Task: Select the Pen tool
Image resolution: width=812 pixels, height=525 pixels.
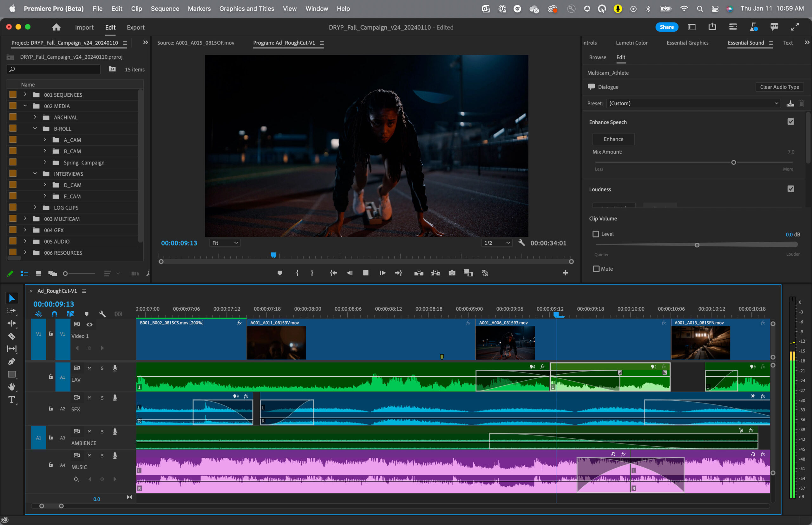Action: [12, 361]
